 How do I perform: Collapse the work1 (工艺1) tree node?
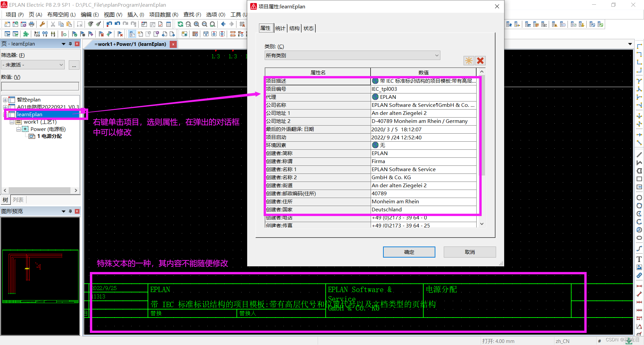pos(12,122)
